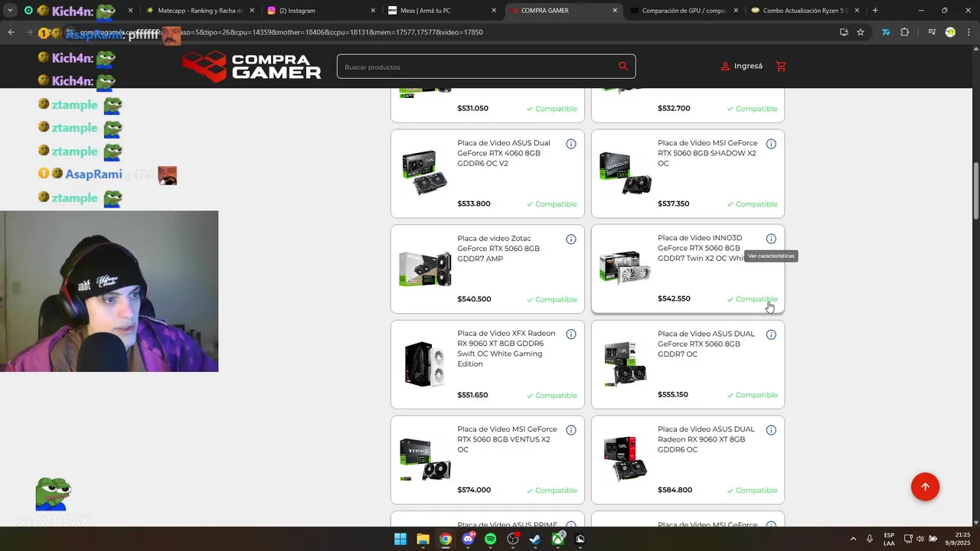Open the tab search dropdown arrow
Viewport: 980px width, 551px height.
pos(10,11)
